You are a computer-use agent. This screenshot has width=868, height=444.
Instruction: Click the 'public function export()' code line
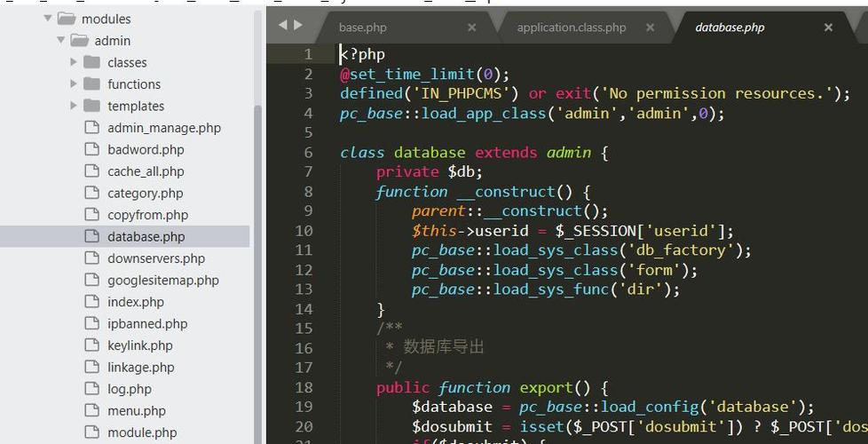pyautogui.click(x=493, y=387)
